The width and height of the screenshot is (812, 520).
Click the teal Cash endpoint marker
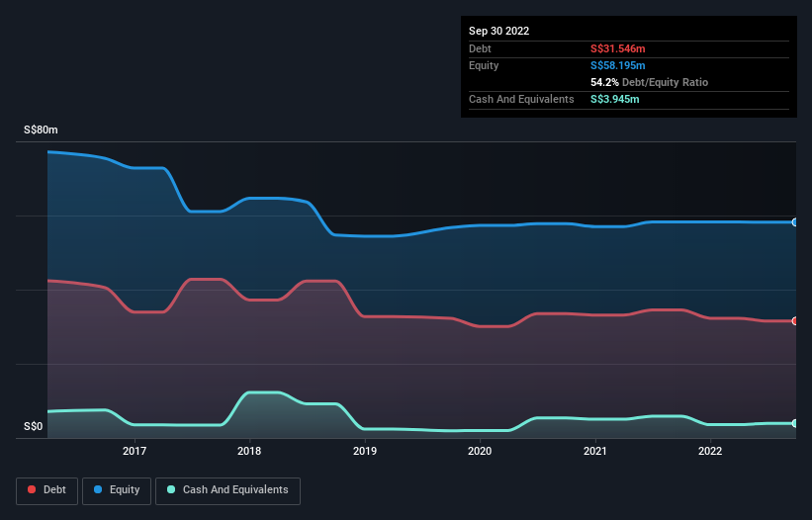point(795,423)
